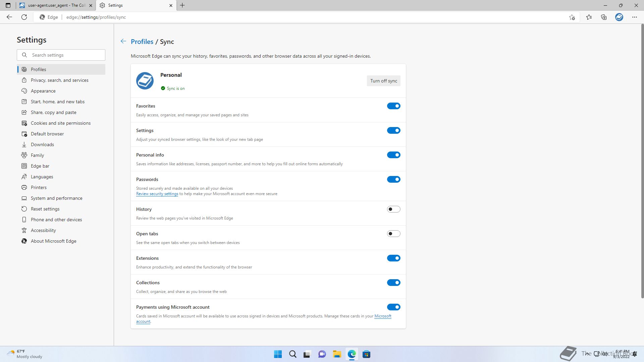Open taskbar Search
This screenshot has height=362, width=644.
[x=292, y=354]
